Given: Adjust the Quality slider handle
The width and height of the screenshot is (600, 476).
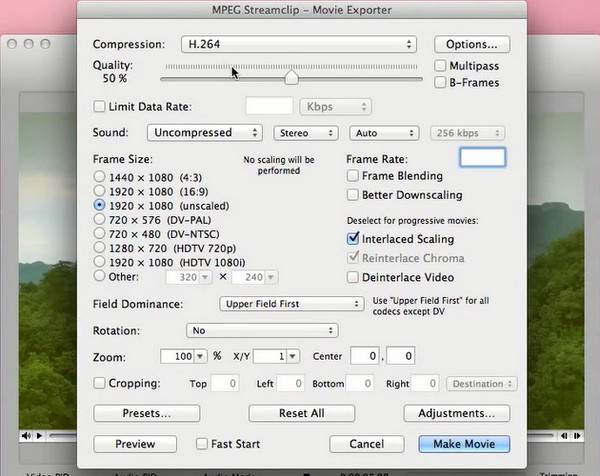Looking at the screenshot, I should [x=292, y=78].
